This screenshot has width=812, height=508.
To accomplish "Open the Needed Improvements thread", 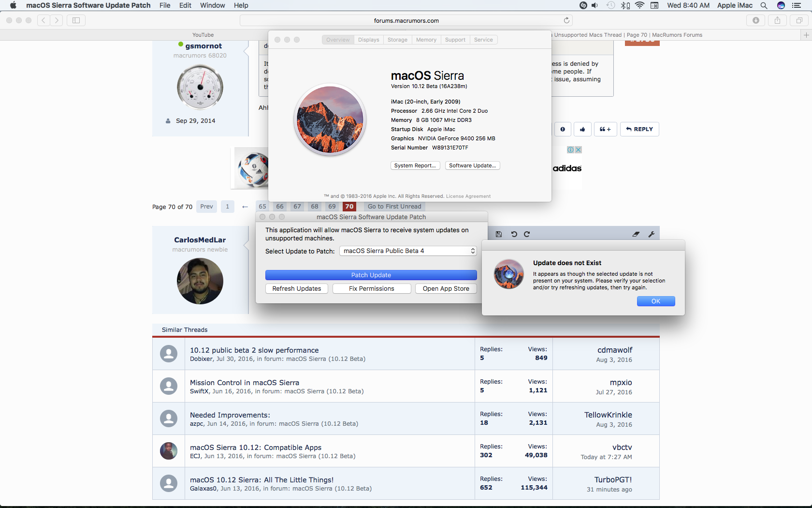I will [230, 415].
